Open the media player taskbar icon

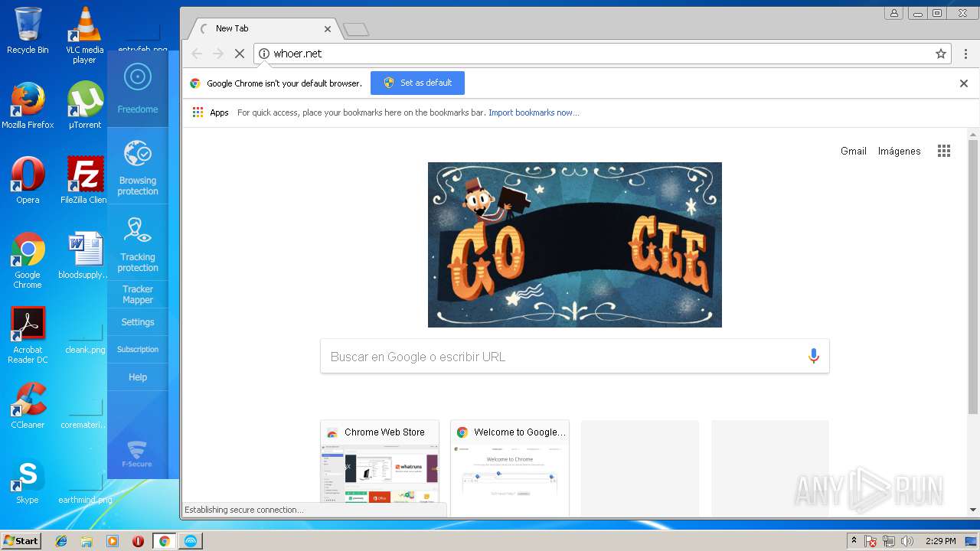(x=113, y=541)
